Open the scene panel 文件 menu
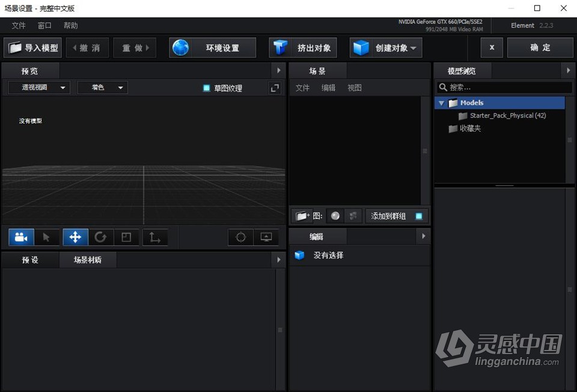This screenshot has height=392, width=577. point(302,88)
